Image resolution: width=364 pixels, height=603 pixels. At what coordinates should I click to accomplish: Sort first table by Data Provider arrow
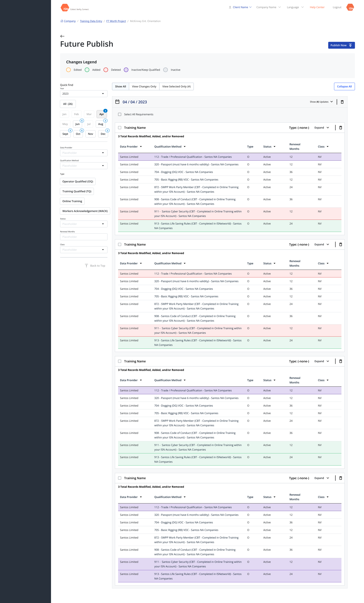(141, 147)
